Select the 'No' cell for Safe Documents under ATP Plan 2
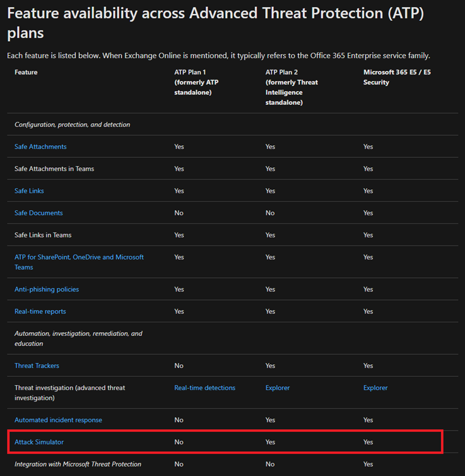This screenshot has width=465, height=476. (x=270, y=213)
